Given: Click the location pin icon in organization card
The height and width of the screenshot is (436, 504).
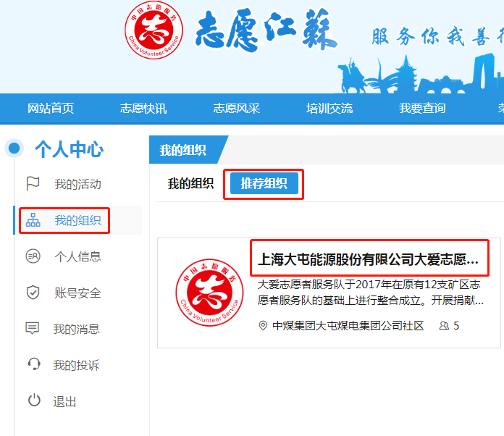Looking at the screenshot, I should coord(263,326).
